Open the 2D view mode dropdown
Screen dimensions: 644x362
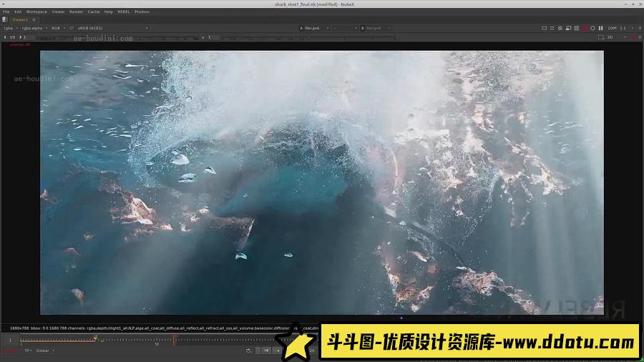point(617,37)
